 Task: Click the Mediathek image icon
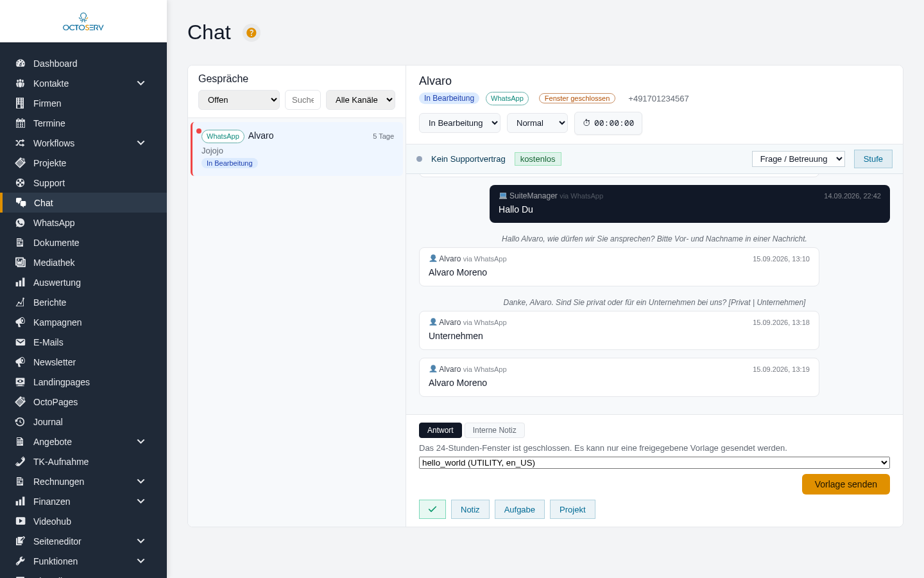(21, 263)
